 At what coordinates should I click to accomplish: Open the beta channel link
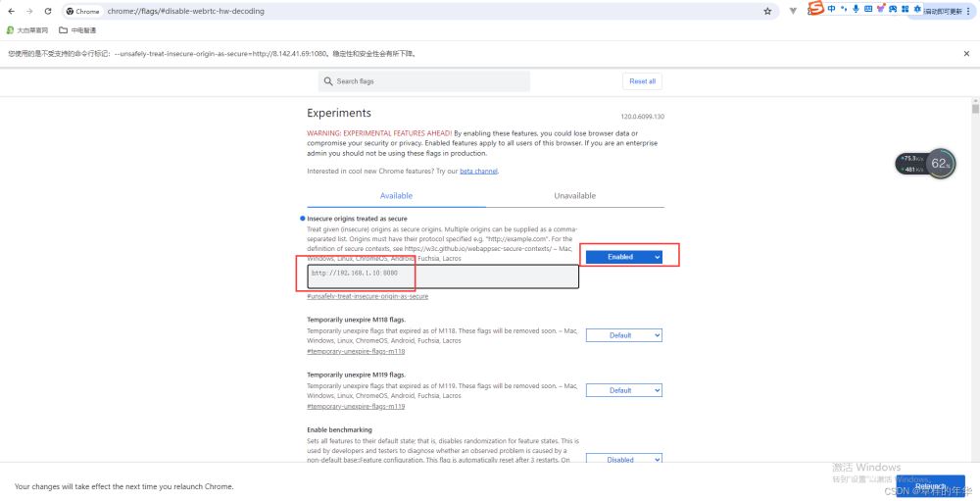pos(479,171)
